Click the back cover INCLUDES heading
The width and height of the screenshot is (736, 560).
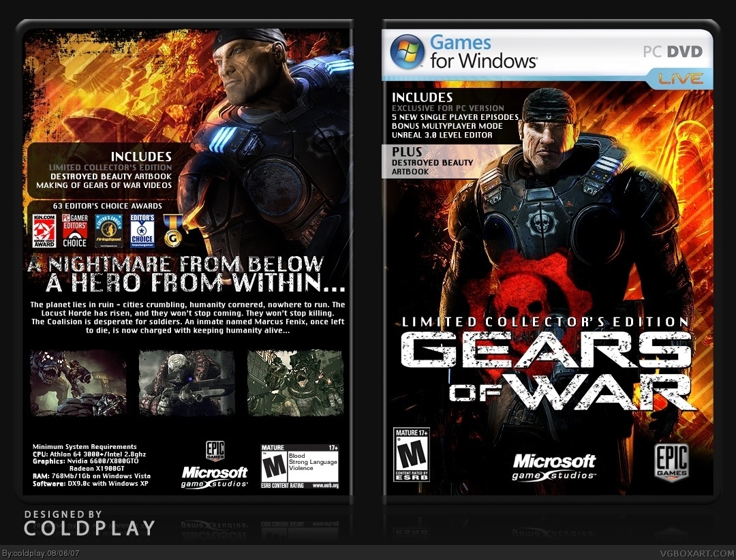(x=141, y=156)
